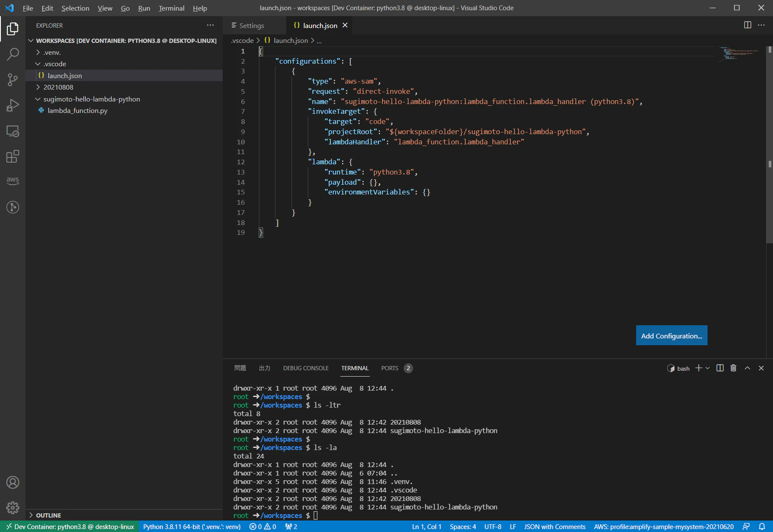Open the Help menu
This screenshot has height=532, width=773.
click(x=200, y=8)
